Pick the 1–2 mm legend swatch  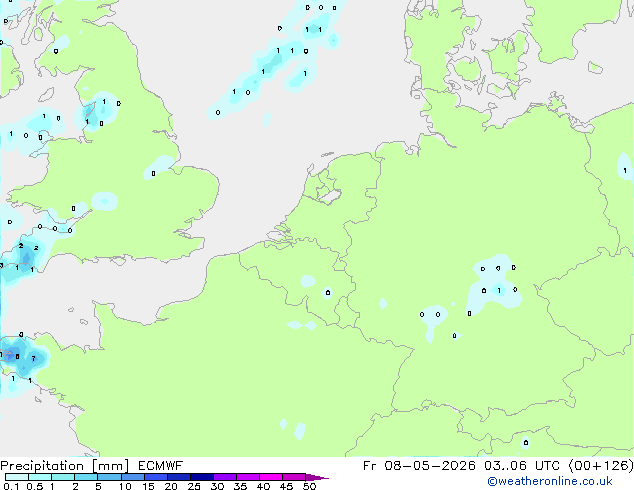(x=63, y=477)
